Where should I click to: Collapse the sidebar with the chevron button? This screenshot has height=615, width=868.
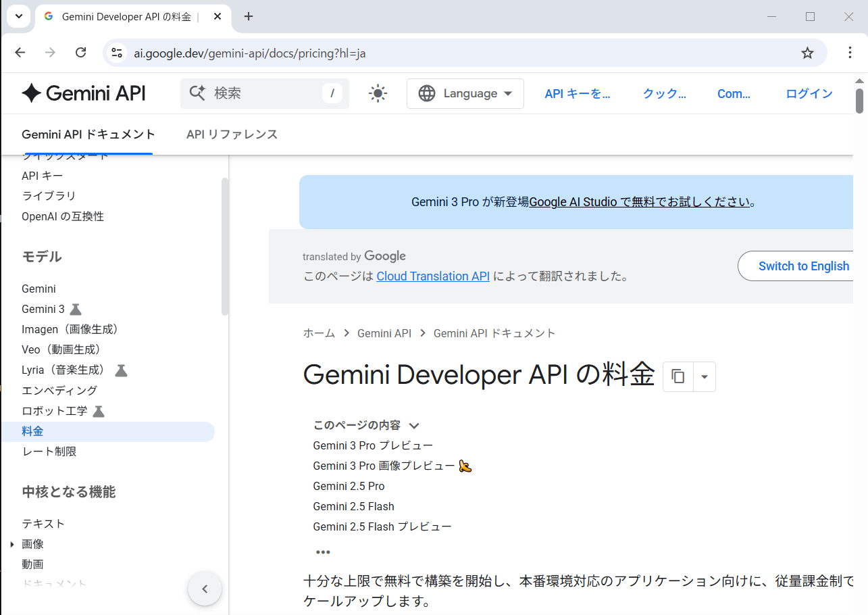coord(205,589)
